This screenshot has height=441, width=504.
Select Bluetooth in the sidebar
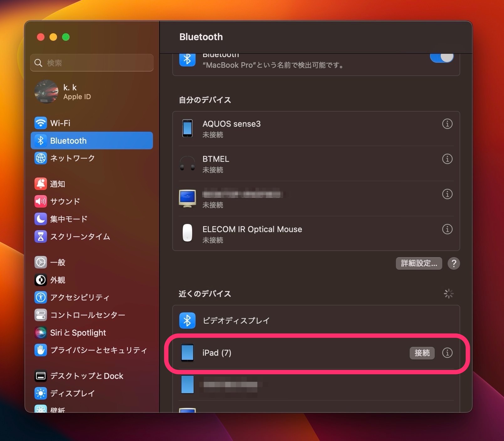92,141
